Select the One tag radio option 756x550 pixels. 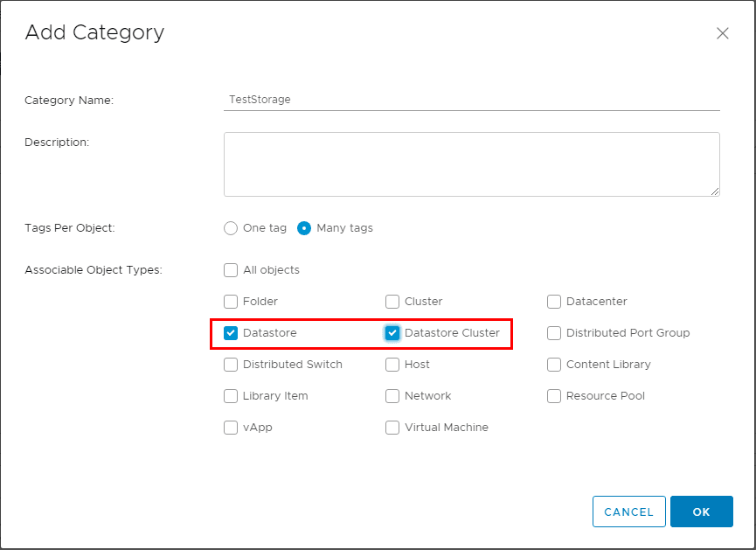pyautogui.click(x=231, y=228)
